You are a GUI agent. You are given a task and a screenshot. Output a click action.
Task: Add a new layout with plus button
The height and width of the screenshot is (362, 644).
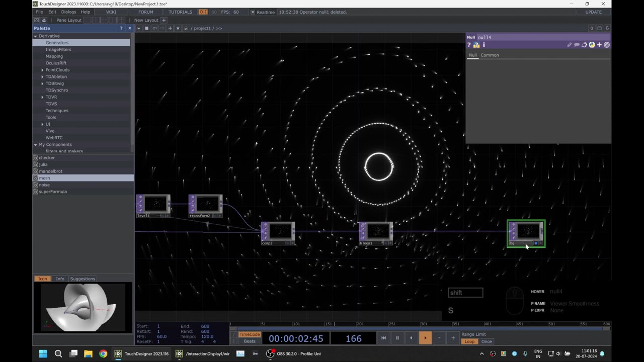pos(164,20)
